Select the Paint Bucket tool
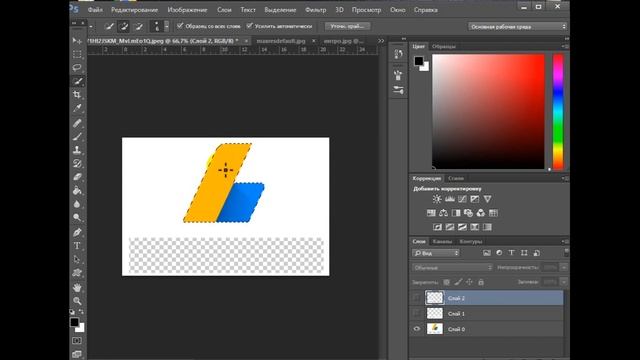Image resolution: width=640 pixels, height=360 pixels. [x=77, y=191]
